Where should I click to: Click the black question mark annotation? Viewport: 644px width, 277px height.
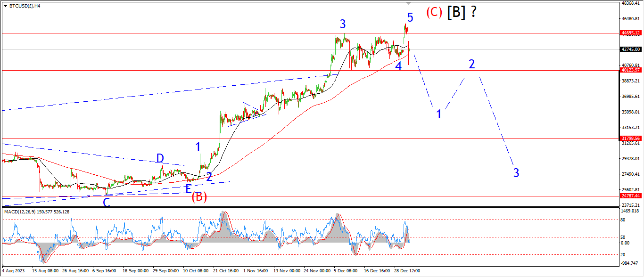(x=473, y=12)
